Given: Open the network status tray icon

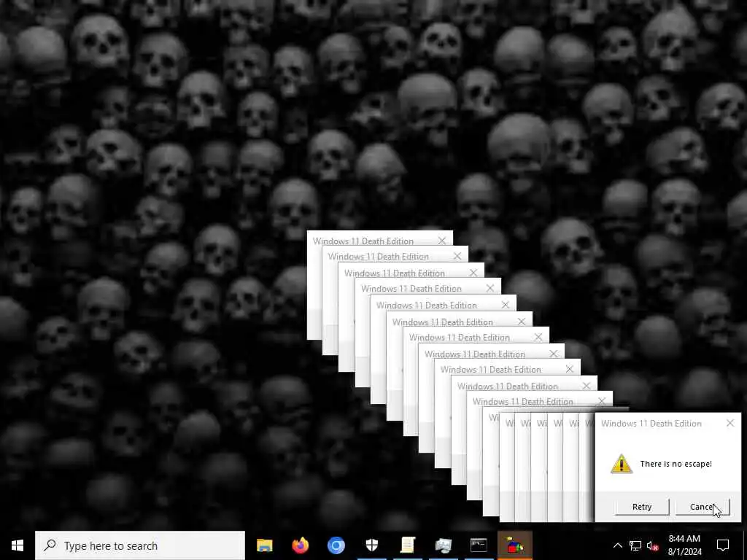Looking at the screenshot, I should coord(635,545).
